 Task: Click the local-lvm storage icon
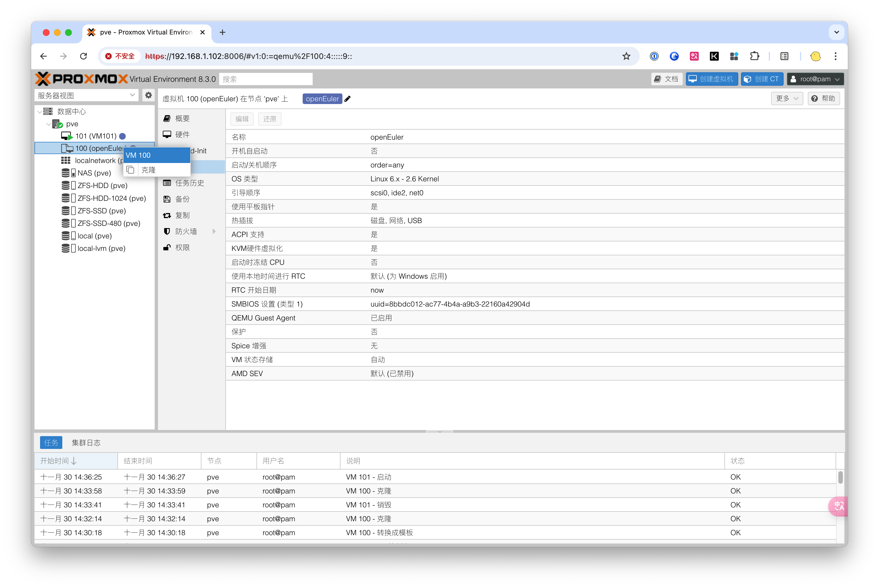pos(68,248)
